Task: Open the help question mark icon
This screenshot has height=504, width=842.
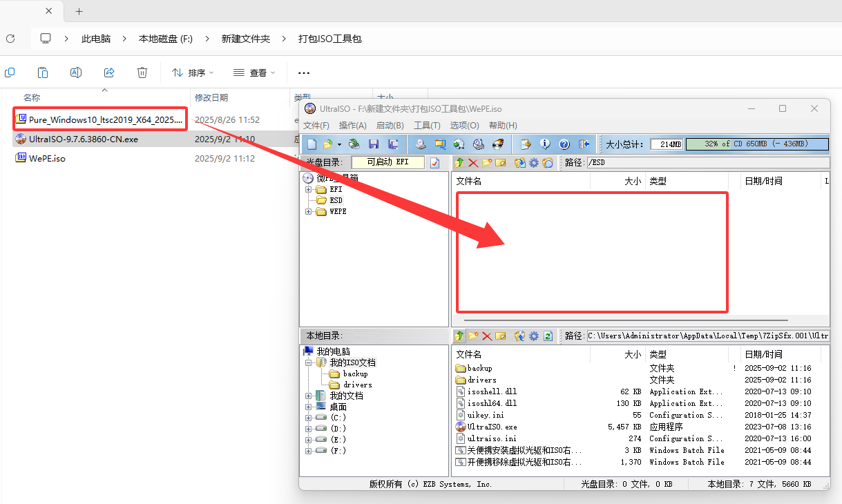Action: click(x=564, y=144)
